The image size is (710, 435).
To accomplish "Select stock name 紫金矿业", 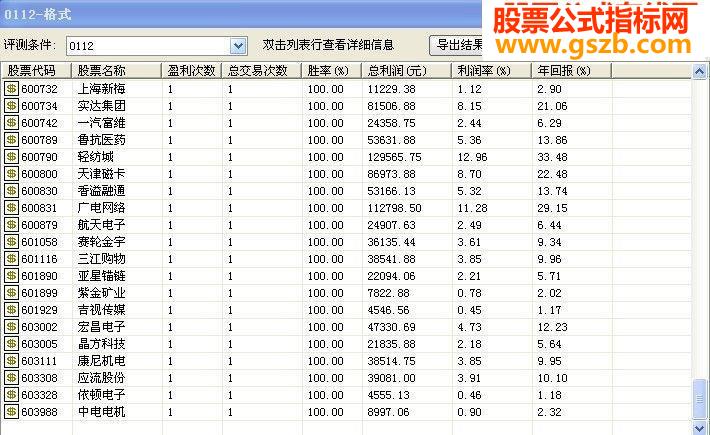I will click(101, 293).
